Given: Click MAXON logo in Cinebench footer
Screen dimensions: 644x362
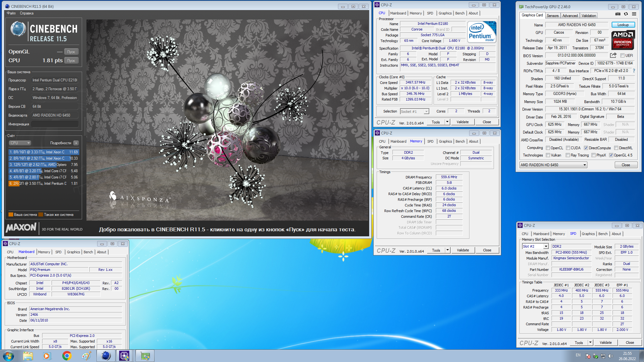Looking at the screenshot, I should click(21, 228).
